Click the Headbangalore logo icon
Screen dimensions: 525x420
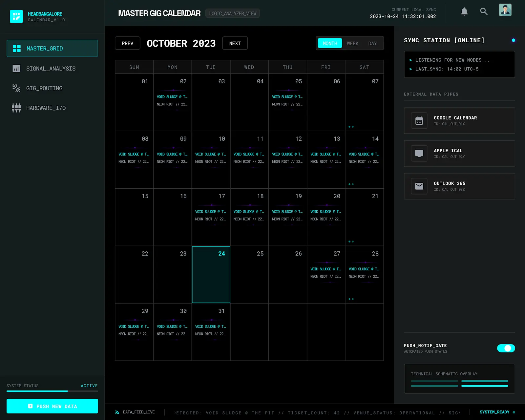click(x=16, y=16)
